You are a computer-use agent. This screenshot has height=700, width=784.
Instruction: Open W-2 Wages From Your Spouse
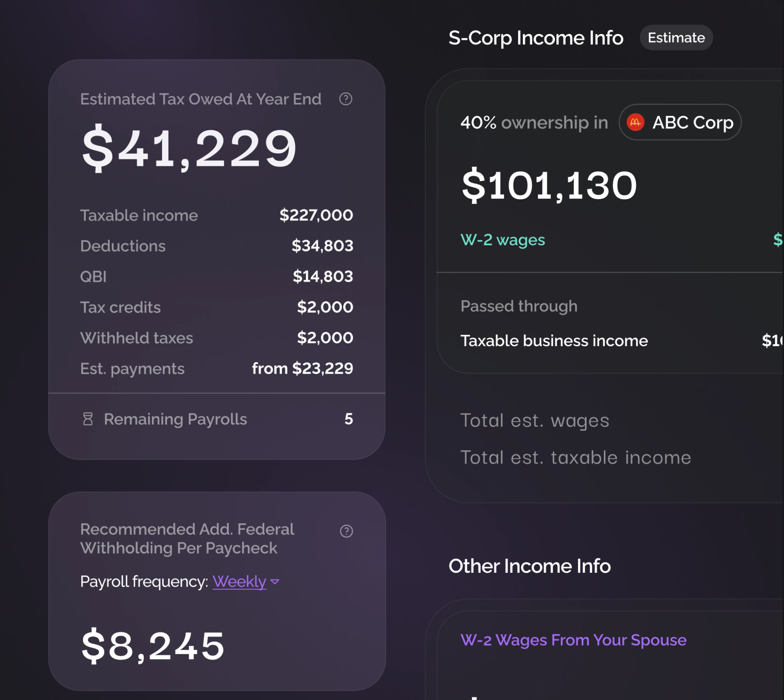573,640
